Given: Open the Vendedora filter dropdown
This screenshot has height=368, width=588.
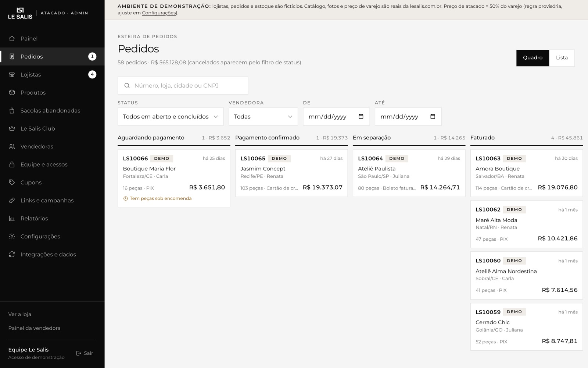Looking at the screenshot, I should click(263, 117).
